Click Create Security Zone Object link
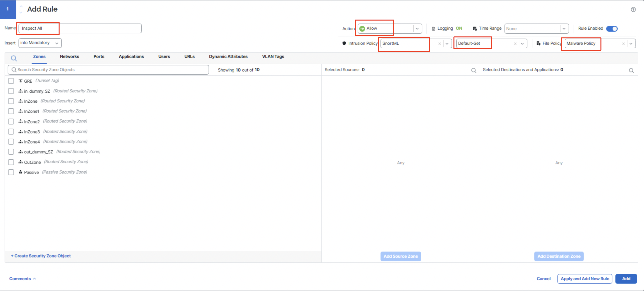Image resolution: width=644 pixels, height=291 pixels. pyautogui.click(x=41, y=256)
